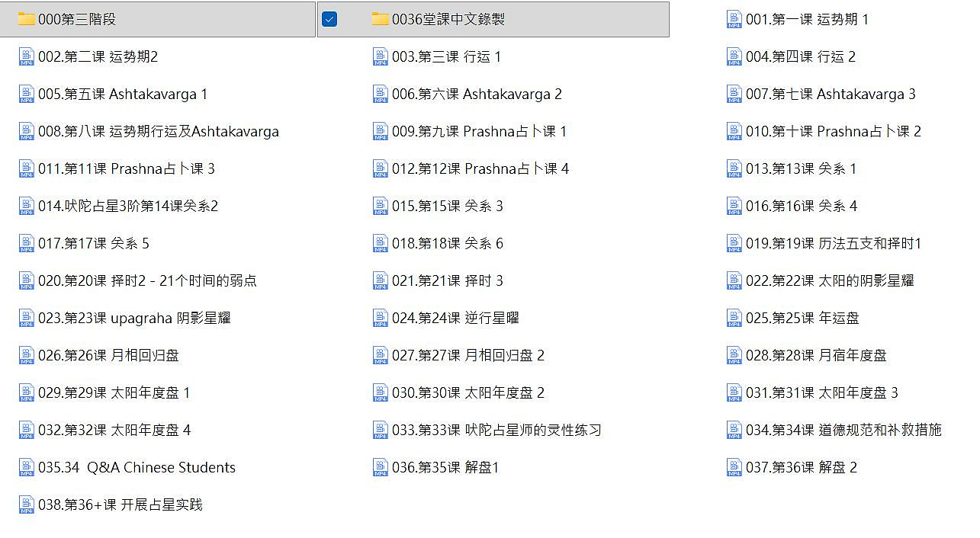This screenshot has width=980, height=538.
Task: Click the MP4 icon for 038.第36+课 开展占星实践
Action: [27, 504]
